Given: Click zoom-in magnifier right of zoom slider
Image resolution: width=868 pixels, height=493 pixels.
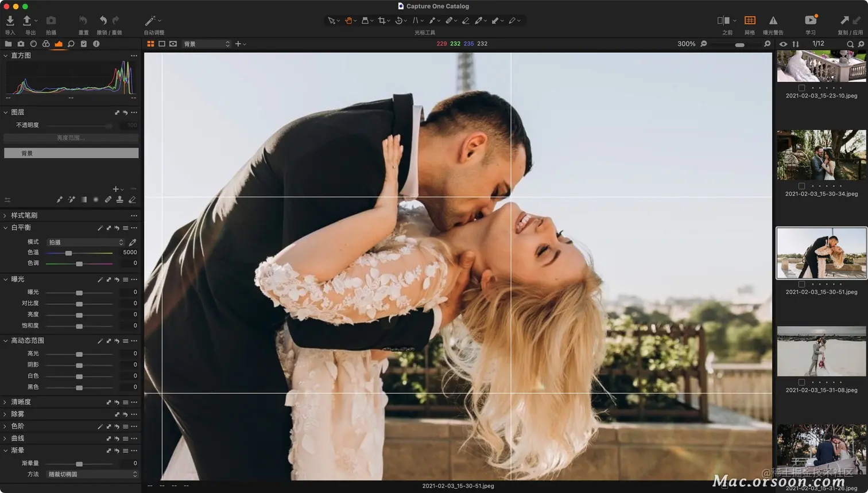Looking at the screenshot, I should [767, 44].
